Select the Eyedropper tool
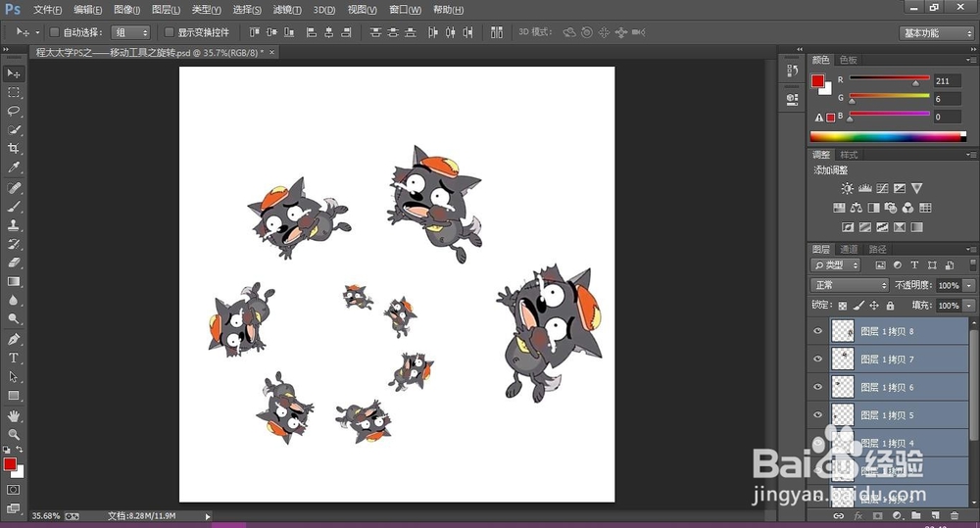This screenshot has height=528, width=980. click(x=13, y=168)
